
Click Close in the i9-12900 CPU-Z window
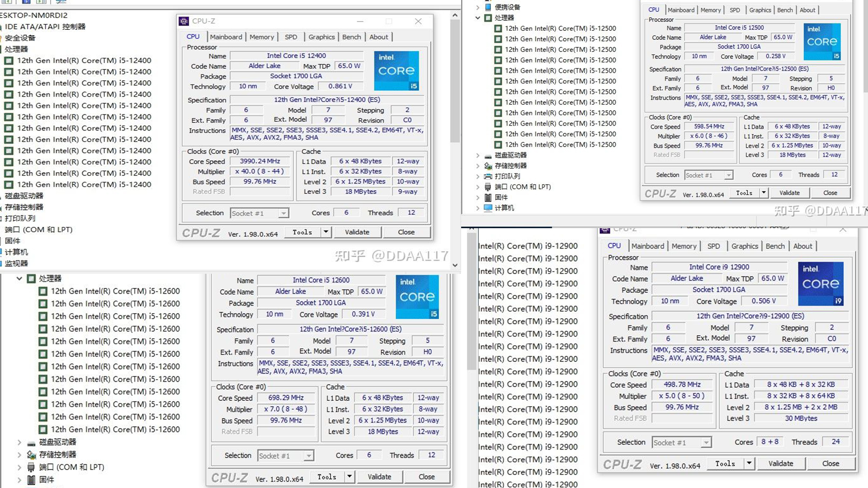coord(830,464)
